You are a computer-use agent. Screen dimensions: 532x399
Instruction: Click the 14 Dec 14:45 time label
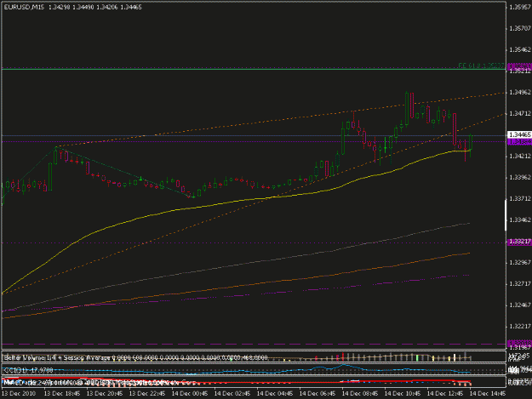click(x=488, y=394)
